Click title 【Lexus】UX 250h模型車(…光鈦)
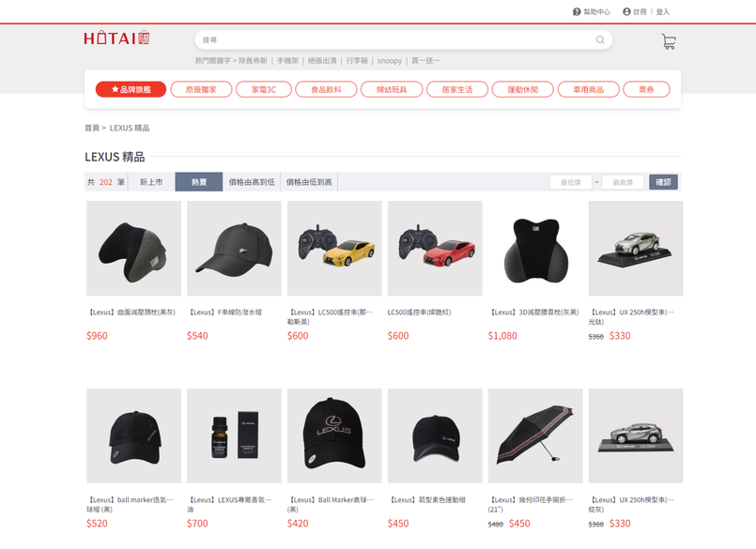The image size is (756, 549). pyautogui.click(x=632, y=316)
